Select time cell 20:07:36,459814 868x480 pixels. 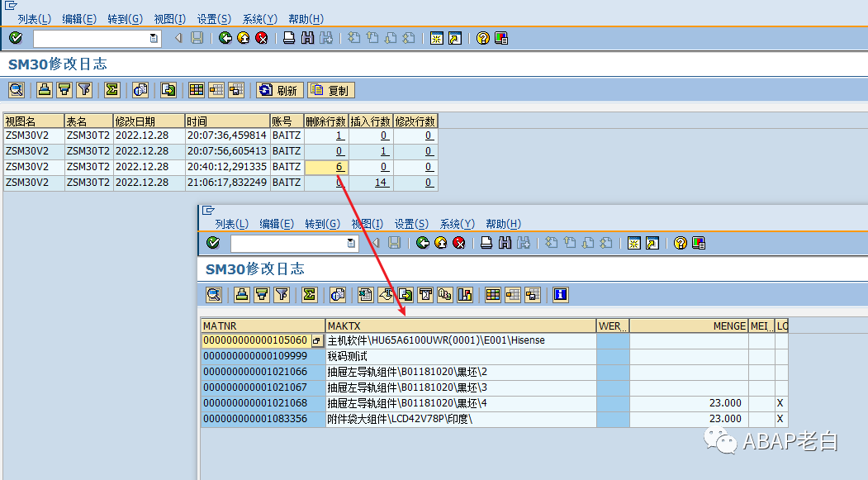pyautogui.click(x=227, y=135)
